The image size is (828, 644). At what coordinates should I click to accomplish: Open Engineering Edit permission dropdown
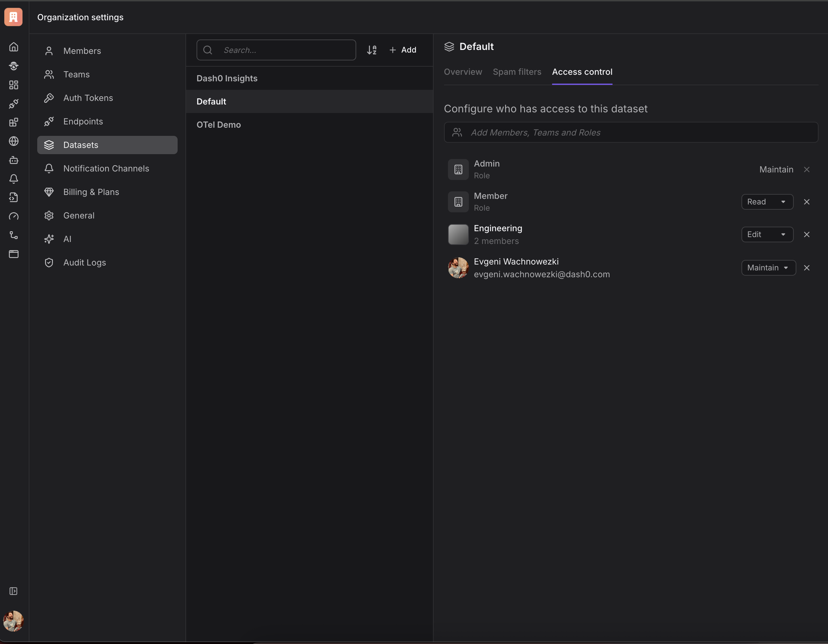767,234
